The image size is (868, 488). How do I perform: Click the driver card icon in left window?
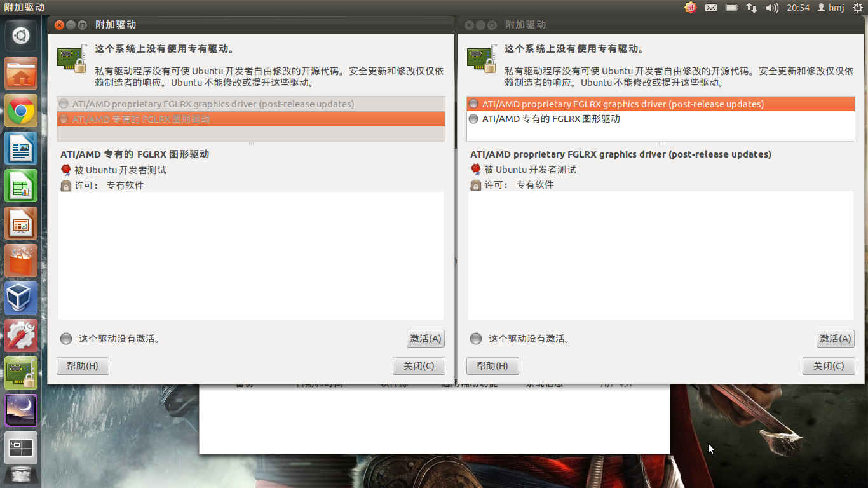pyautogui.click(x=72, y=59)
